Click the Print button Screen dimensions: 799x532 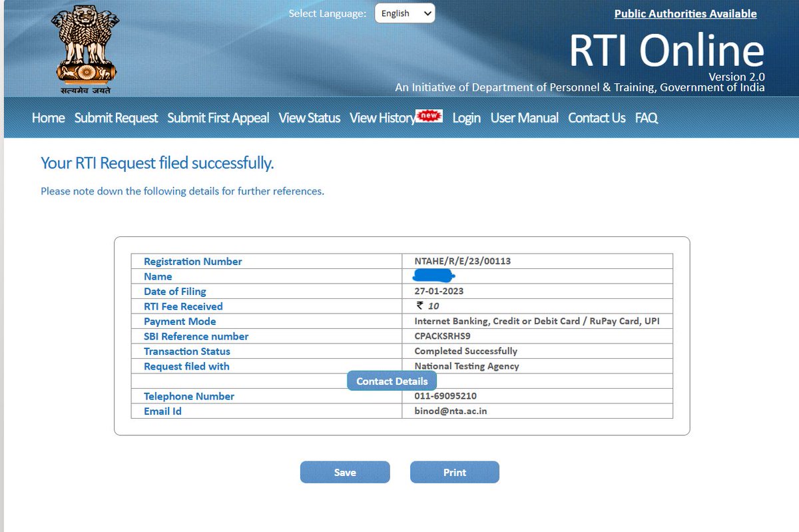pyautogui.click(x=455, y=472)
